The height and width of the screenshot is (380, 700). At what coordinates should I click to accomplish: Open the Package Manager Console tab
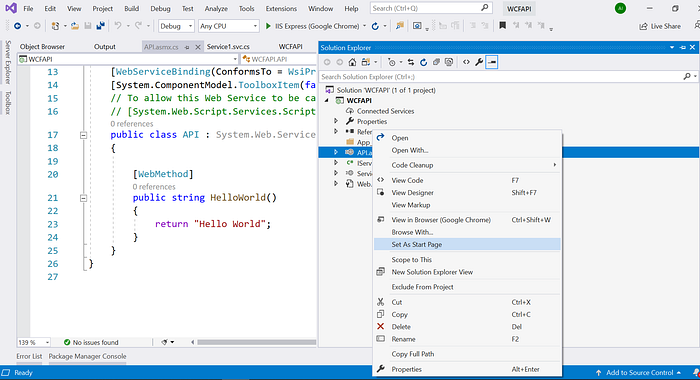[x=88, y=356]
